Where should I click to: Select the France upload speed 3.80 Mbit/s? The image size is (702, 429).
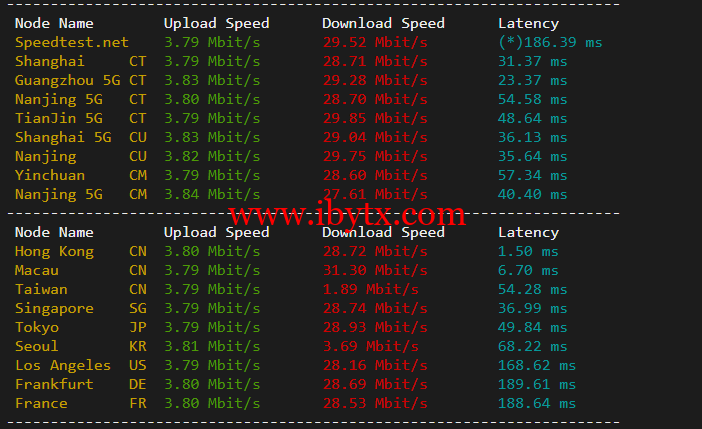click(212, 403)
